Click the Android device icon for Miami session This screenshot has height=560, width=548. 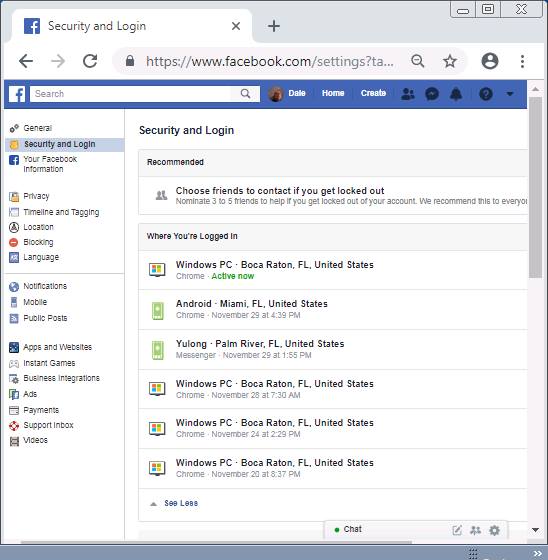(158, 310)
